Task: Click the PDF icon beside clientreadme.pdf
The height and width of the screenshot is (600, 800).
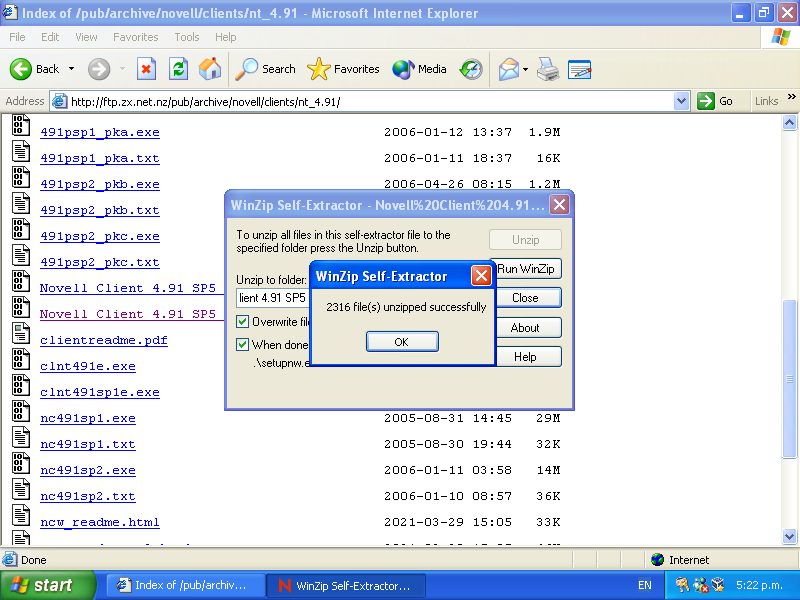Action: click(x=20, y=334)
